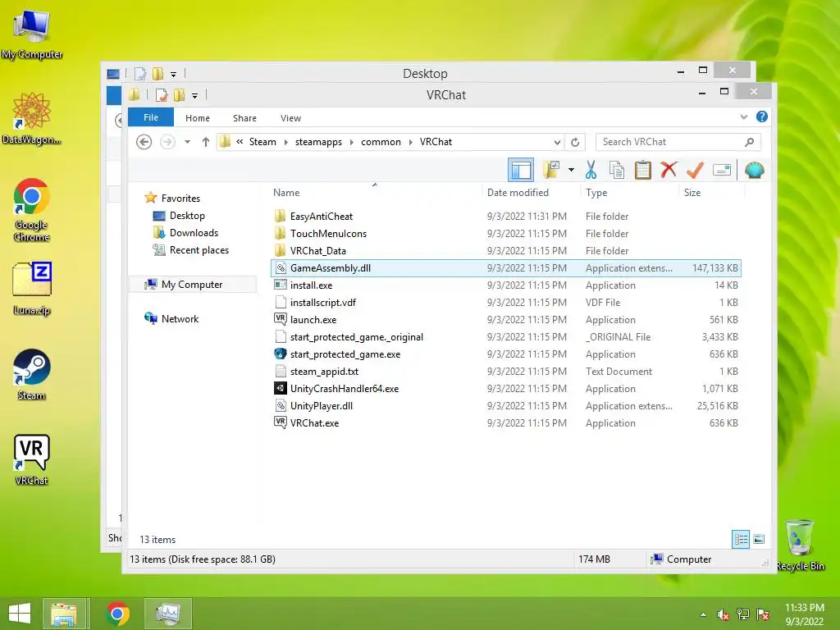Click the steamapps breadcrumb
This screenshot has width=840, height=630.
(x=318, y=142)
